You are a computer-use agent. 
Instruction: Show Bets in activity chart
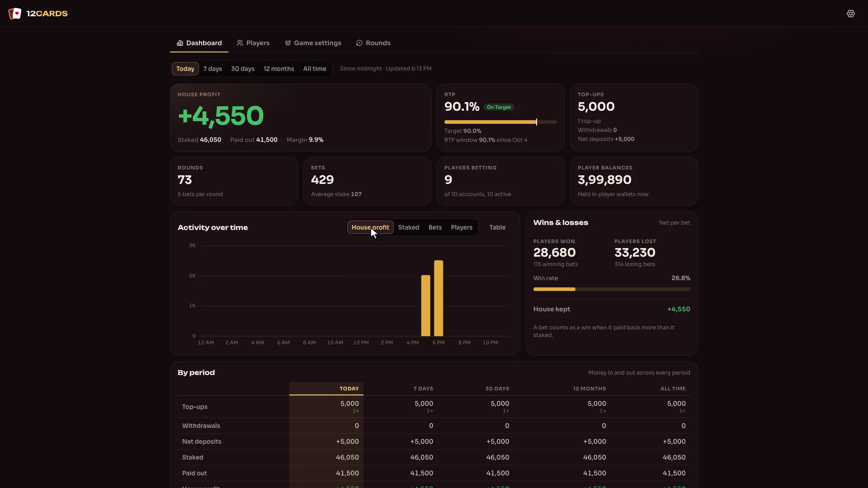pyautogui.click(x=435, y=227)
